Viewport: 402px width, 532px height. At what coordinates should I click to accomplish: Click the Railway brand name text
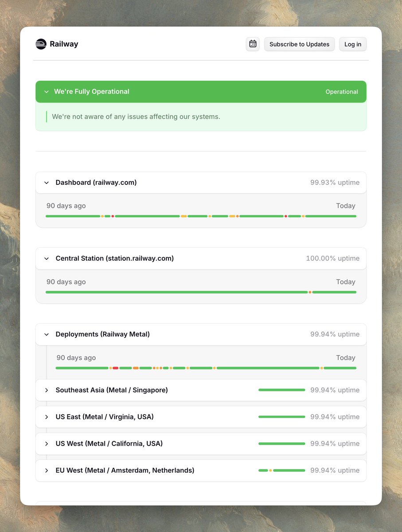point(64,44)
